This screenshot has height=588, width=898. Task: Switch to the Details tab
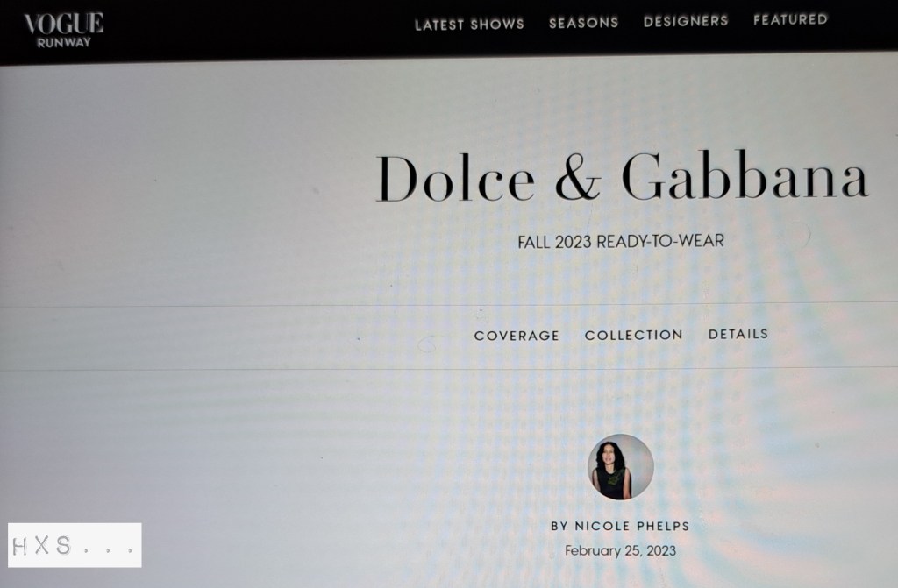[x=738, y=334]
